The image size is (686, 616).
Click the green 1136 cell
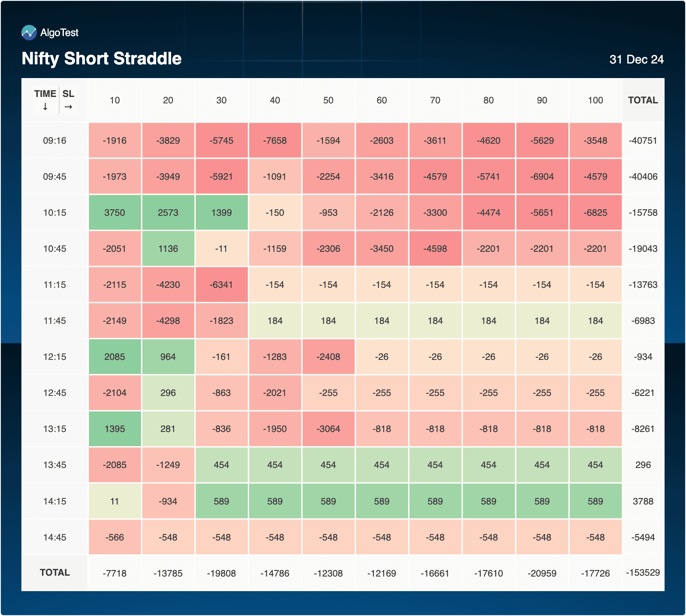click(x=168, y=249)
